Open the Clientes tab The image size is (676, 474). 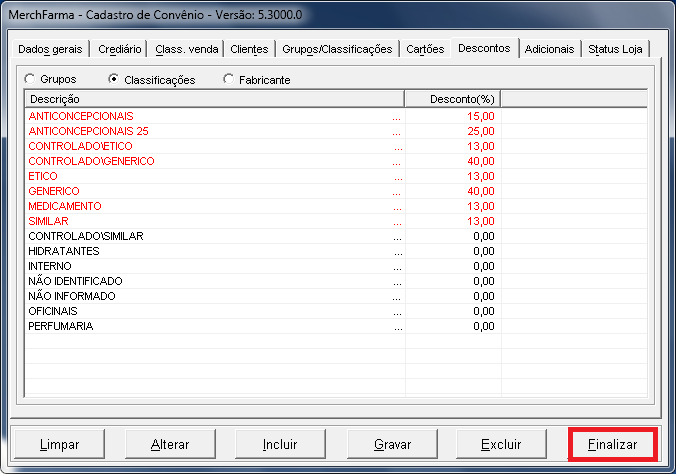coord(249,49)
